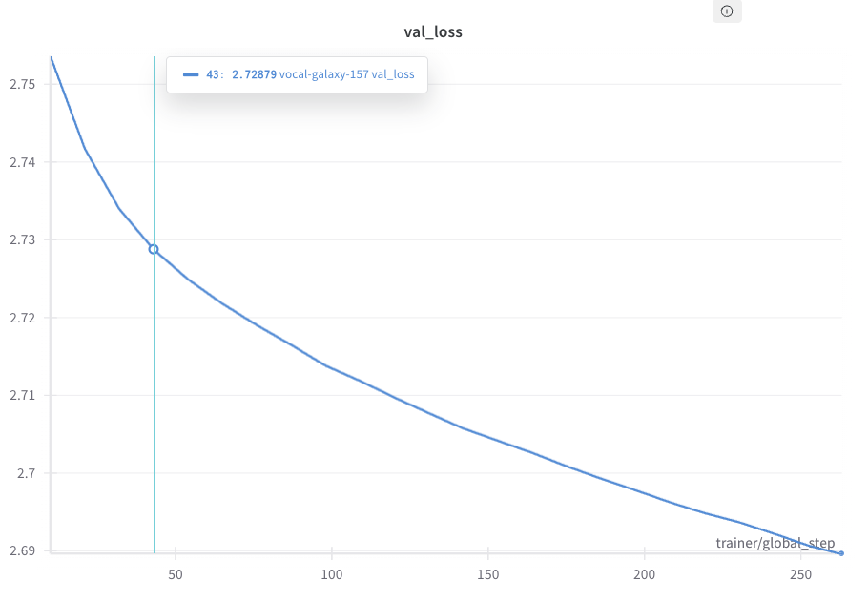Click the hovered data point circle marker
The height and width of the screenshot is (602, 868).
coord(154,249)
